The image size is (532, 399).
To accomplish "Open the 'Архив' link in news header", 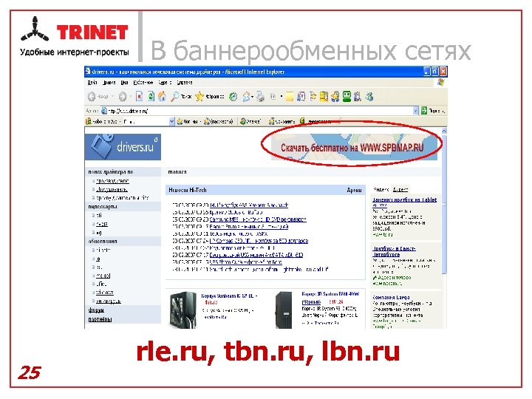I will pos(354,190).
